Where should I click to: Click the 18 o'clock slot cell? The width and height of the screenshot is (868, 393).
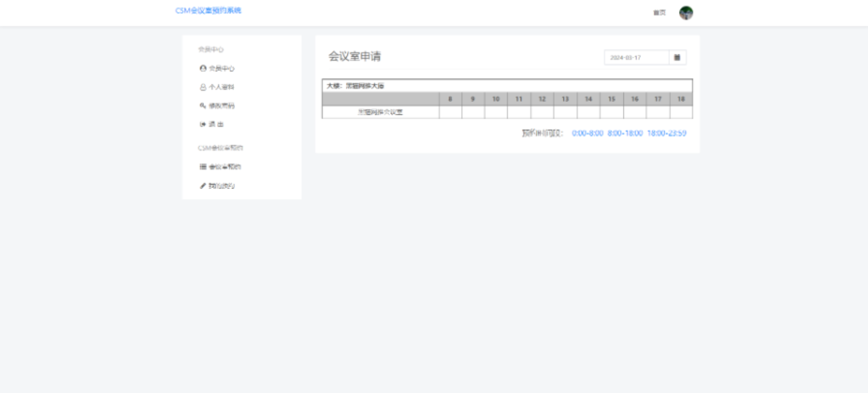tap(681, 112)
